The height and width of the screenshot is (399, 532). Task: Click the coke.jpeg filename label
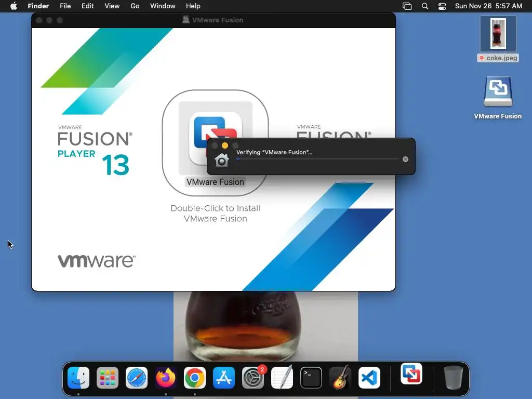[x=498, y=58]
